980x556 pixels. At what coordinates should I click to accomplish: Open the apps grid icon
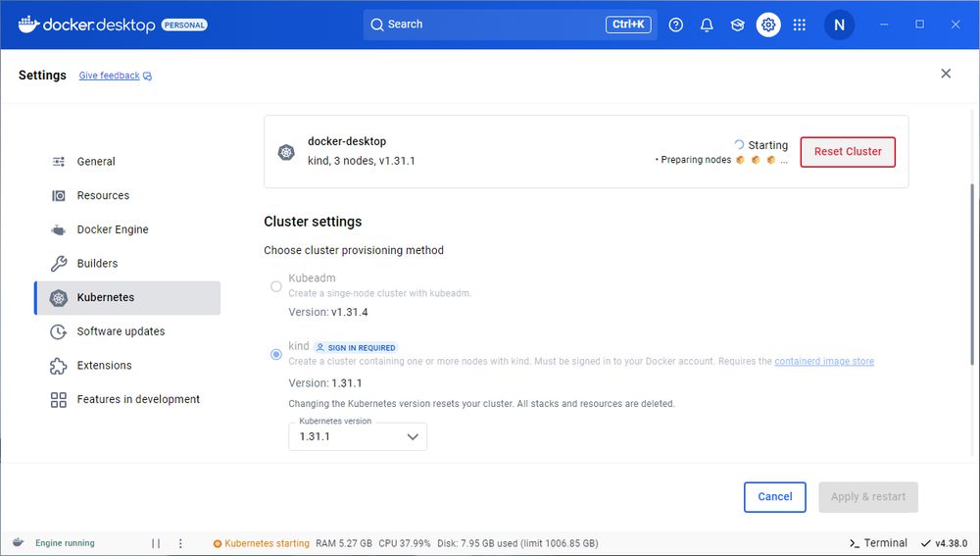coord(799,25)
